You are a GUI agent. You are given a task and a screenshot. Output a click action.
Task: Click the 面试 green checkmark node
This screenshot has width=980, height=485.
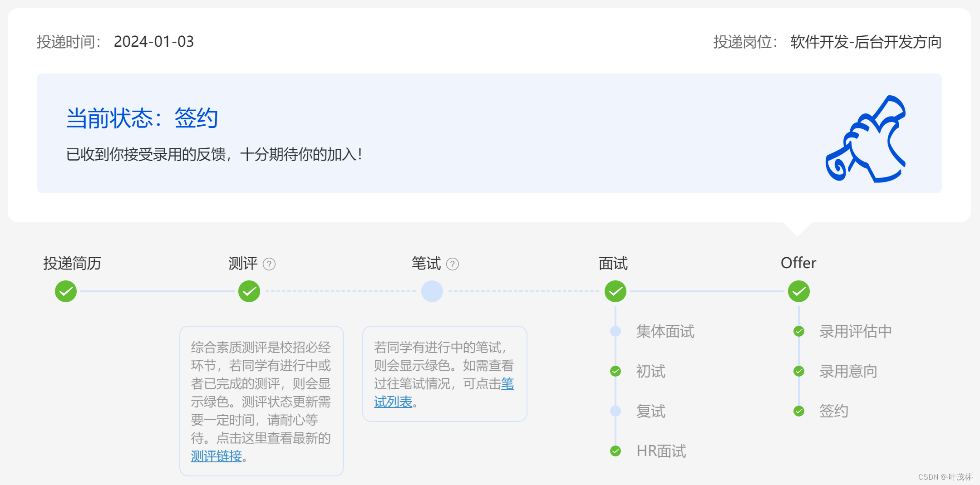[615, 291]
